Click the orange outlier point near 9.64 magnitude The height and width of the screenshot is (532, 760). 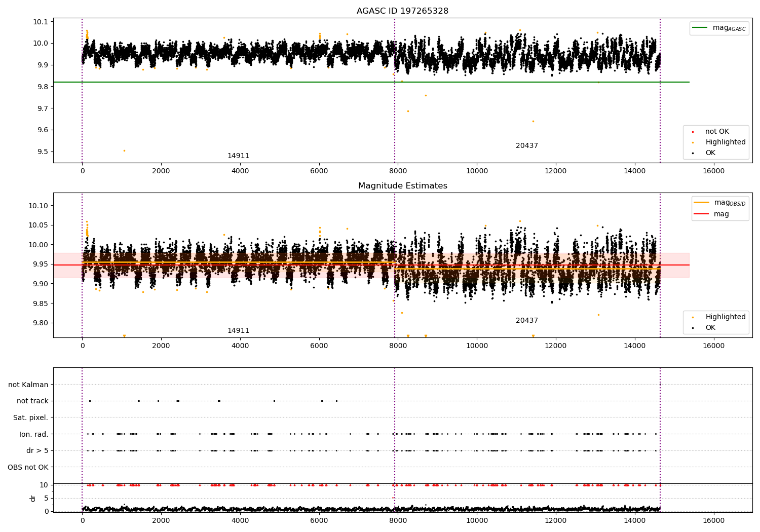[533, 121]
